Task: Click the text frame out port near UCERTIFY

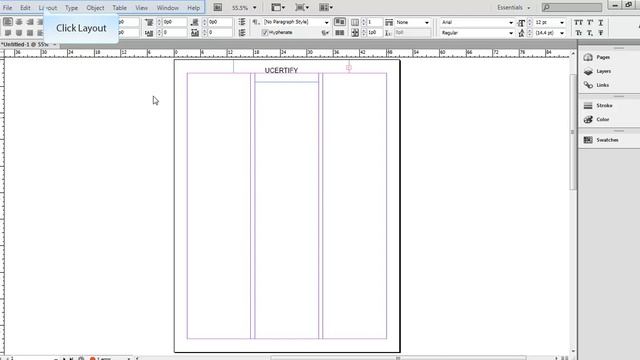Action: [349, 68]
